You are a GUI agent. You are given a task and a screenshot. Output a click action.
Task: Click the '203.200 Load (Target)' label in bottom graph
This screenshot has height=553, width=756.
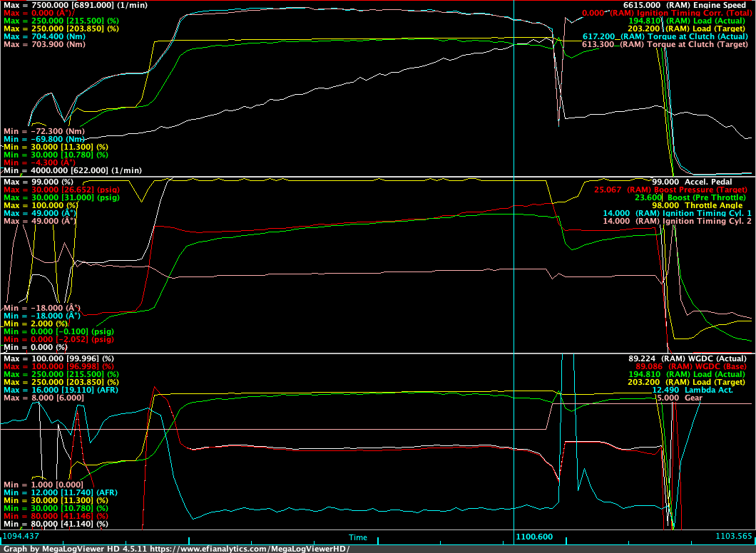pyautogui.click(x=688, y=382)
